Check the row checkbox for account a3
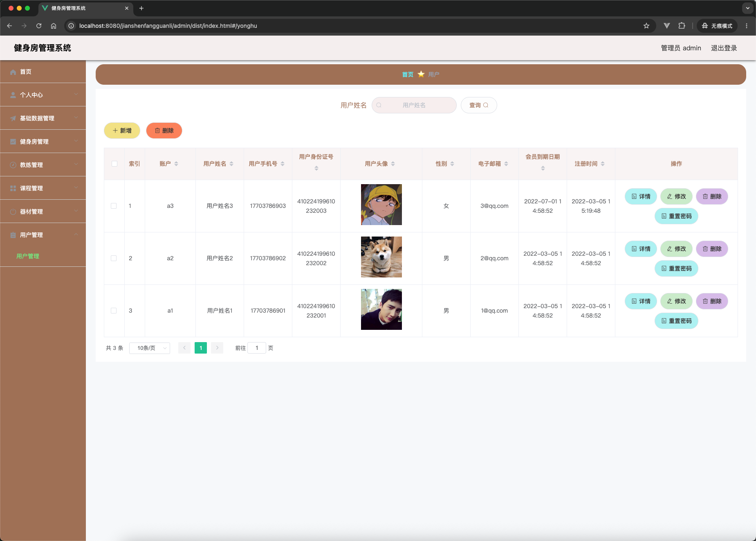This screenshot has width=756, height=541. pos(114,206)
